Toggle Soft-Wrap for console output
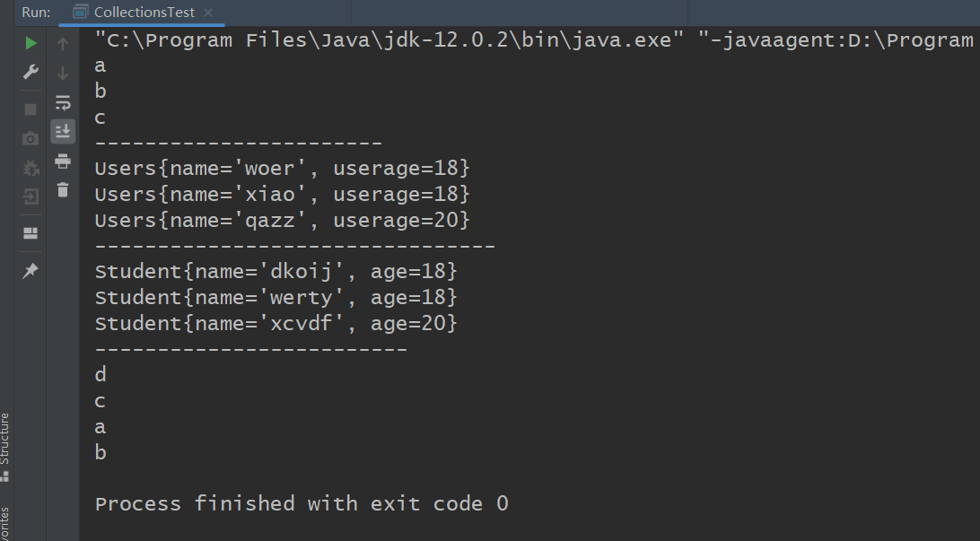Viewport: 980px width, 541px height. coord(63,102)
